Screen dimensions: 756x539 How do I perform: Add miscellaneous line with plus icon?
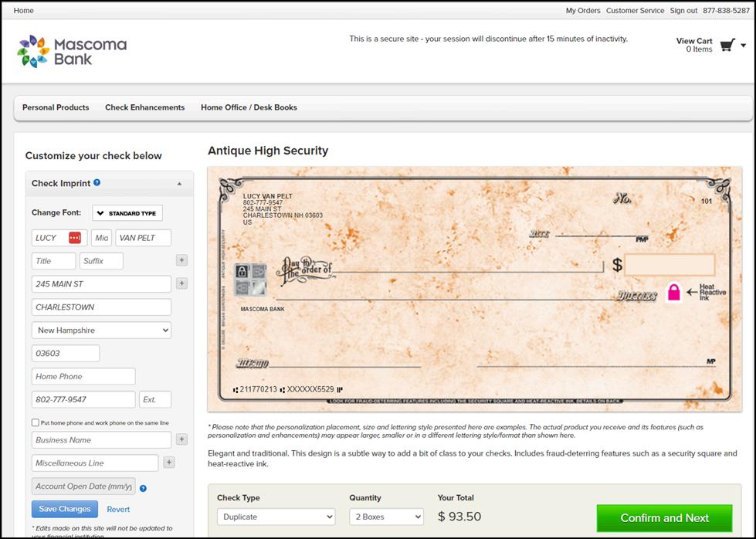coord(169,463)
